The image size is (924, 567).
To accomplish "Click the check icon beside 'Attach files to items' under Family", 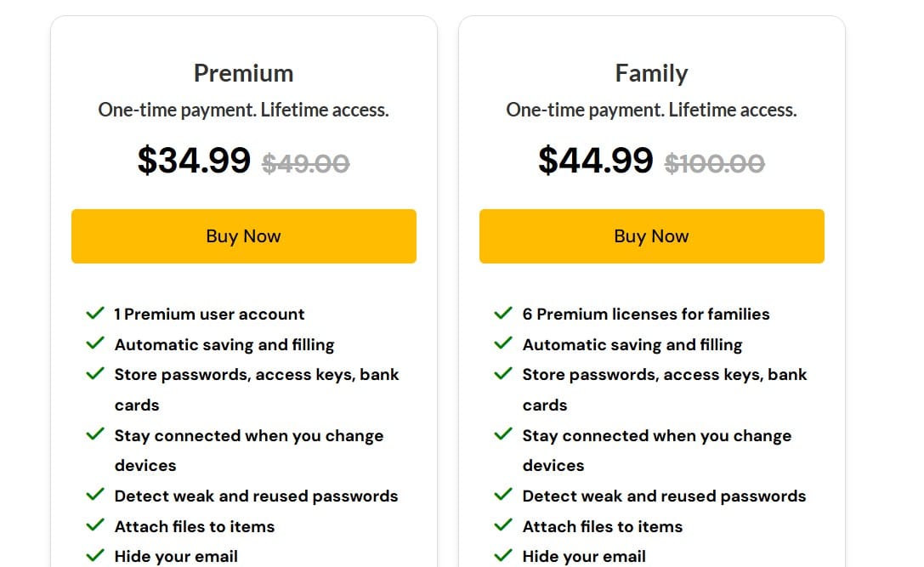I will tap(503, 525).
